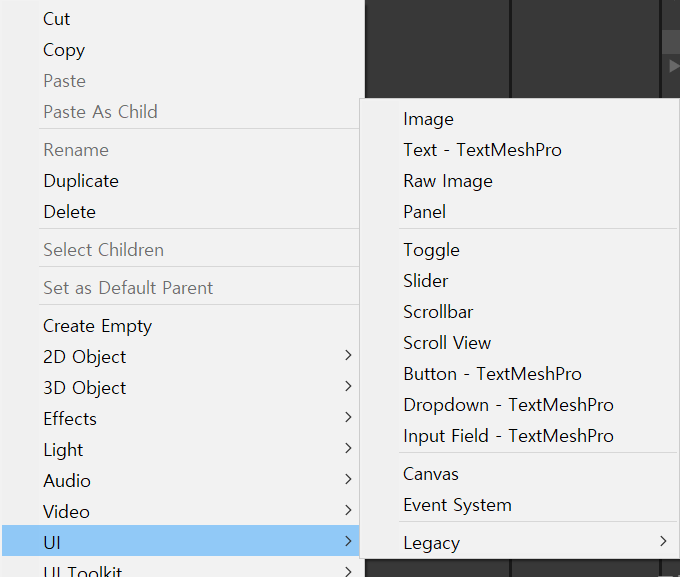
Task: Choose Copy in the context menu
Action: 180,50
